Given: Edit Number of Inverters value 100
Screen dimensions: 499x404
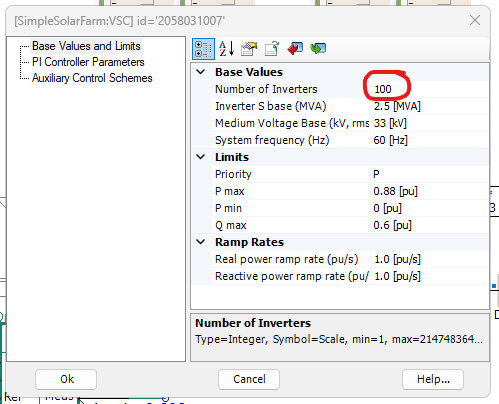Looking at the screenshot, I should point(429,89).
